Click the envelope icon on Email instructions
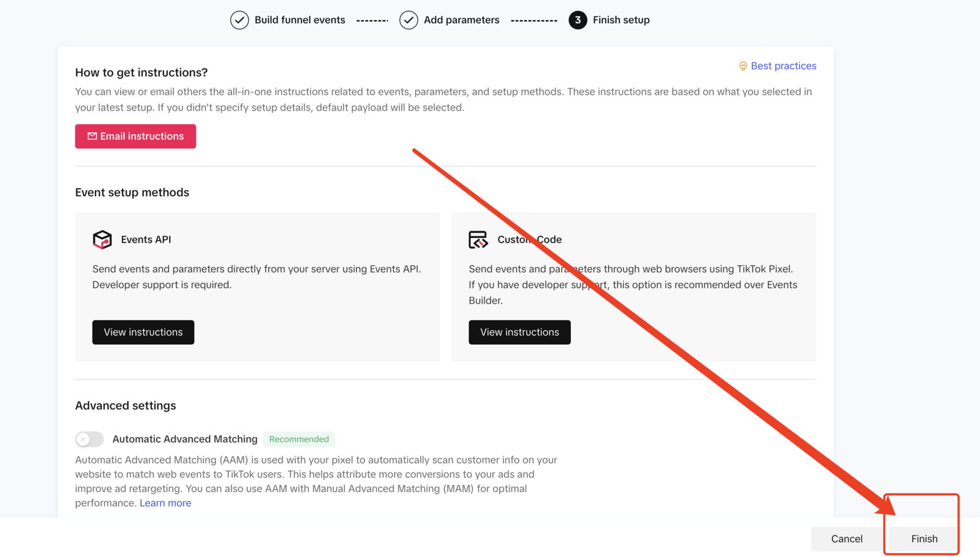 click(92, 136)
